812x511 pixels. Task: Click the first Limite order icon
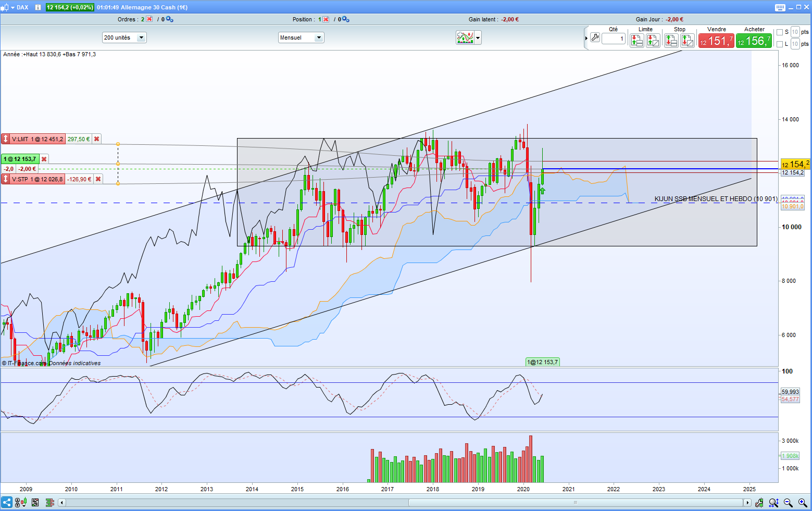coord(636,40)
